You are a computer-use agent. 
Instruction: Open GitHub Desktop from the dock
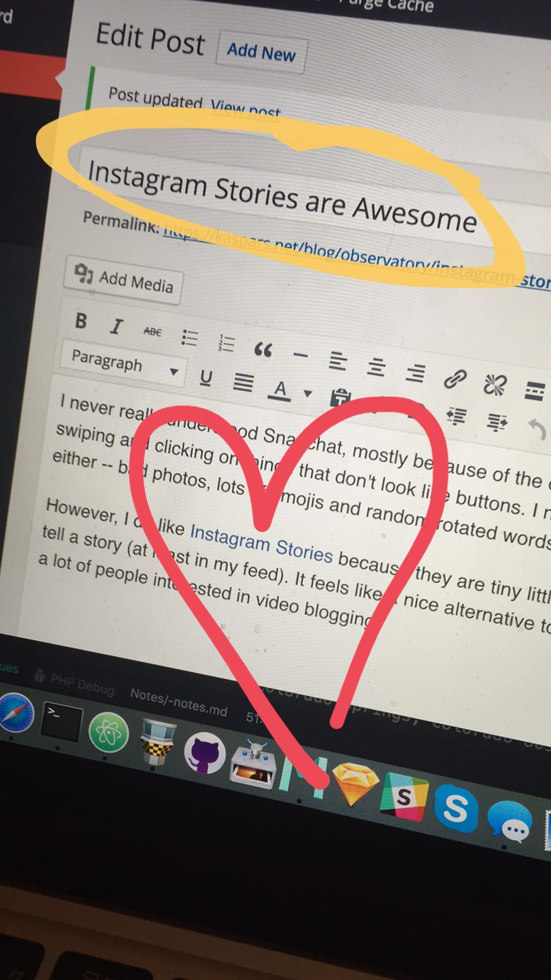pos(204,753)
